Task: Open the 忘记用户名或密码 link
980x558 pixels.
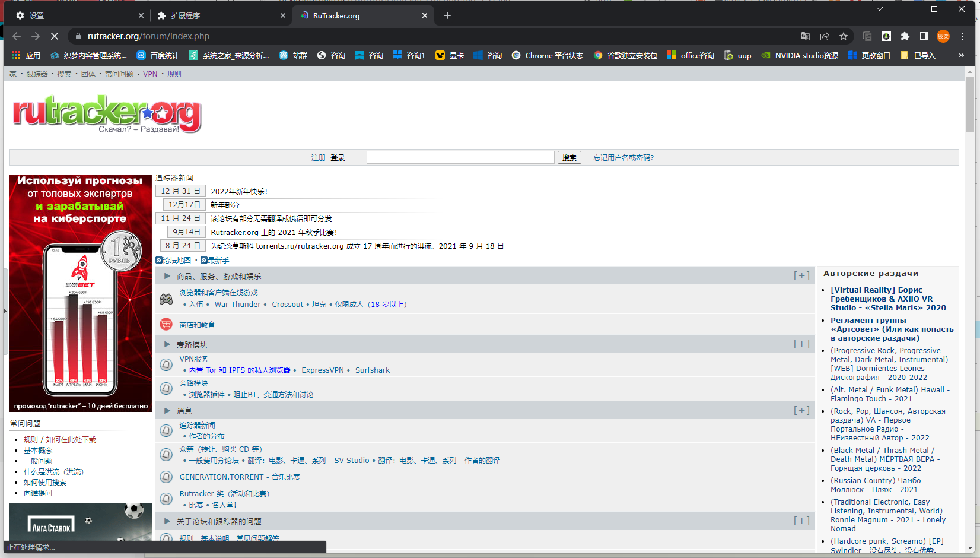Action: click(623, 158)
